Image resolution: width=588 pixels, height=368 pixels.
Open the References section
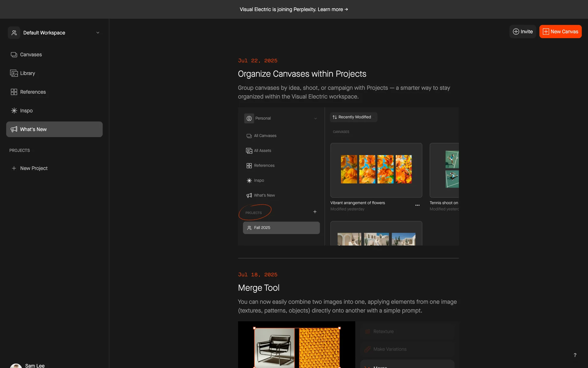33,92
